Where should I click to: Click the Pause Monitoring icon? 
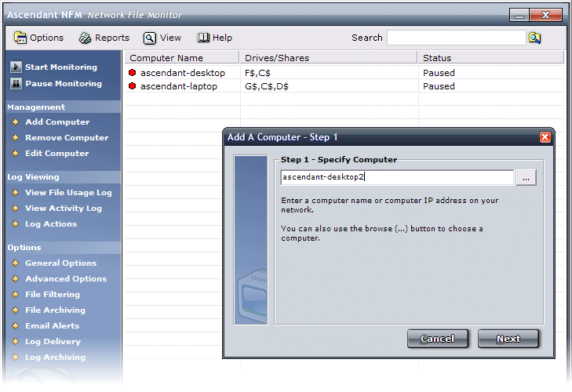[16, 84]
